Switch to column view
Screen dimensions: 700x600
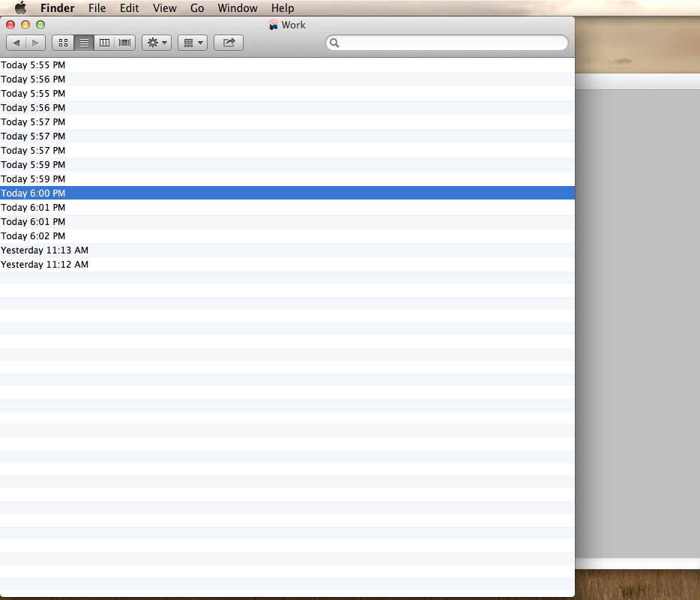pyautogui.click(x=104, y=43)
